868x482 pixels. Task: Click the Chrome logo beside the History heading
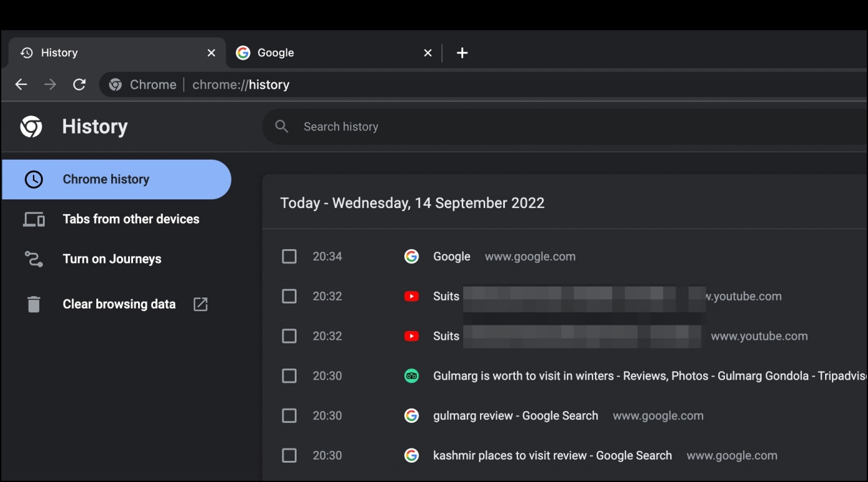point(31,127)
